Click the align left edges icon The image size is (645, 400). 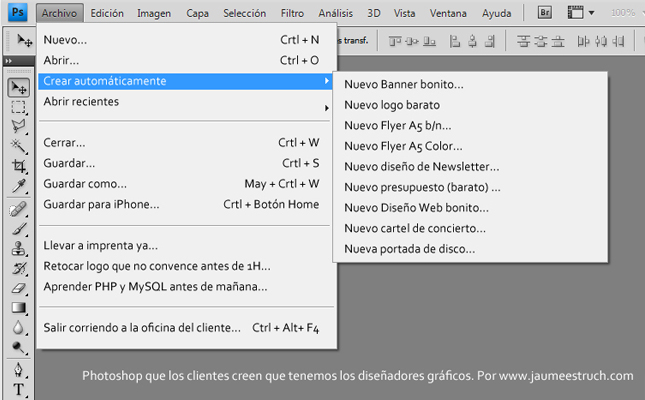455,41
